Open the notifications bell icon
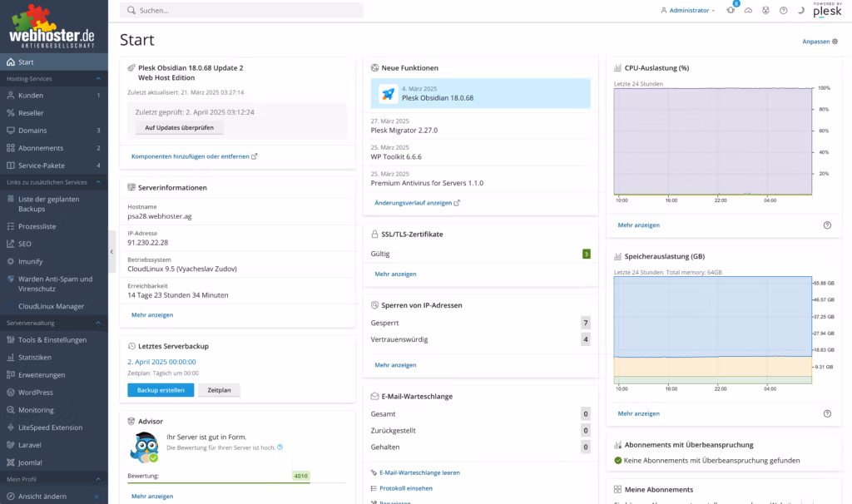The image size is (852, 504). click(731, 10)
